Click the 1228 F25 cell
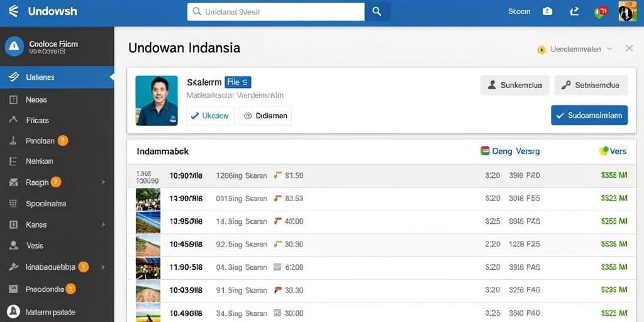The width and height of the screenshot is (644, 322). pos(525,244)
